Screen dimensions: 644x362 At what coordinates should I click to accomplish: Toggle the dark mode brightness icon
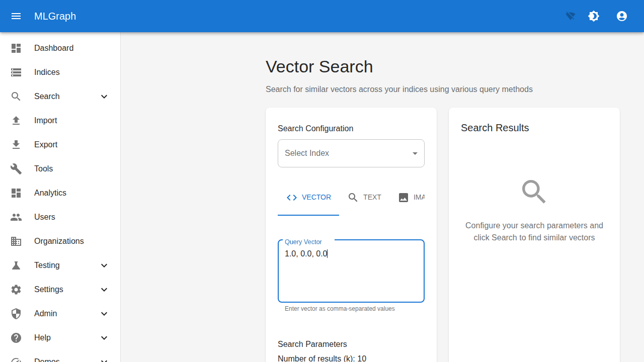594,16
